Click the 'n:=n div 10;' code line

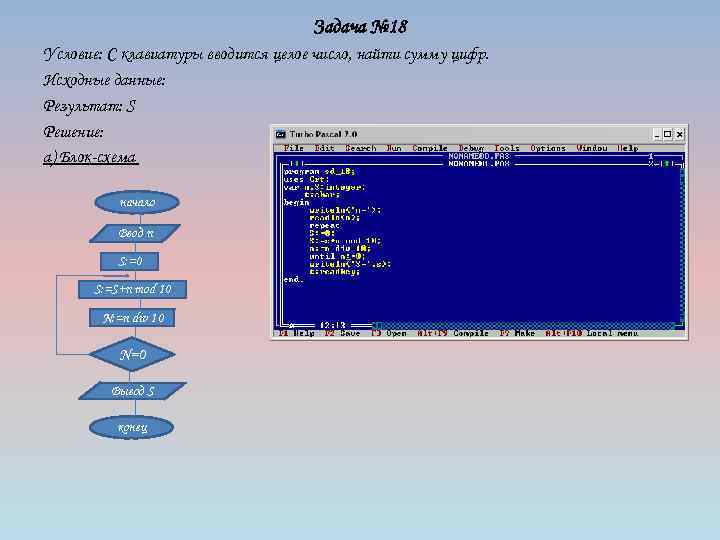click(x=340, y=248)
